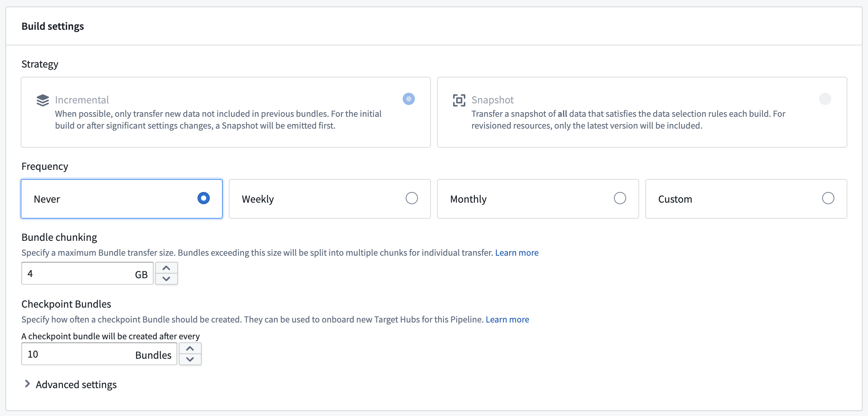The height and width of the screenshot is (416, 868).
Task: Open Learn more link for Bundle chunking
Action: (517, 253)
